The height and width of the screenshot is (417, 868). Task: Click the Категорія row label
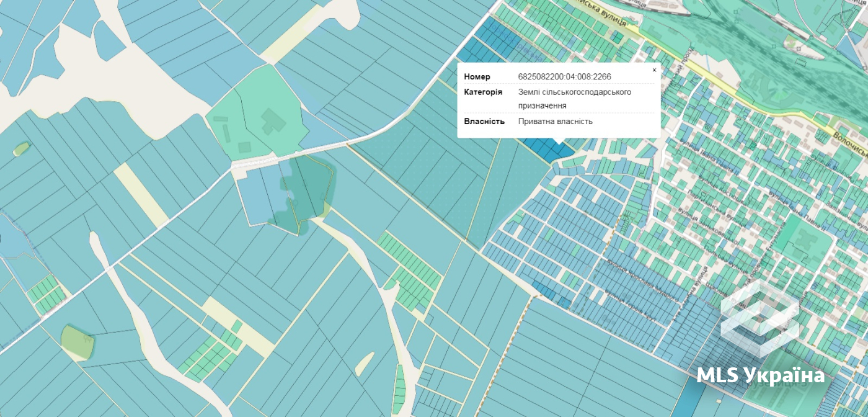tap(483, 92)
